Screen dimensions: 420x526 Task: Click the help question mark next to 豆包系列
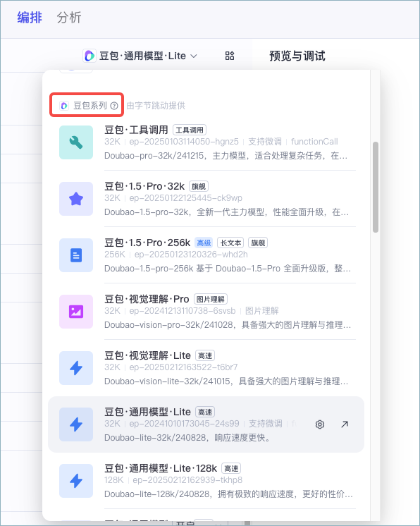pyautogui.click(x=114, y=106)
